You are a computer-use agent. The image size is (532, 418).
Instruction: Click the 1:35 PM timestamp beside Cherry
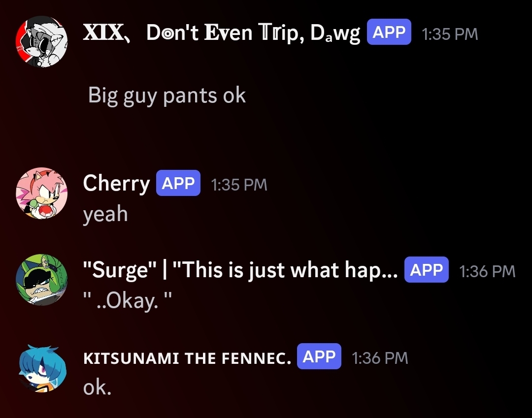239,184
